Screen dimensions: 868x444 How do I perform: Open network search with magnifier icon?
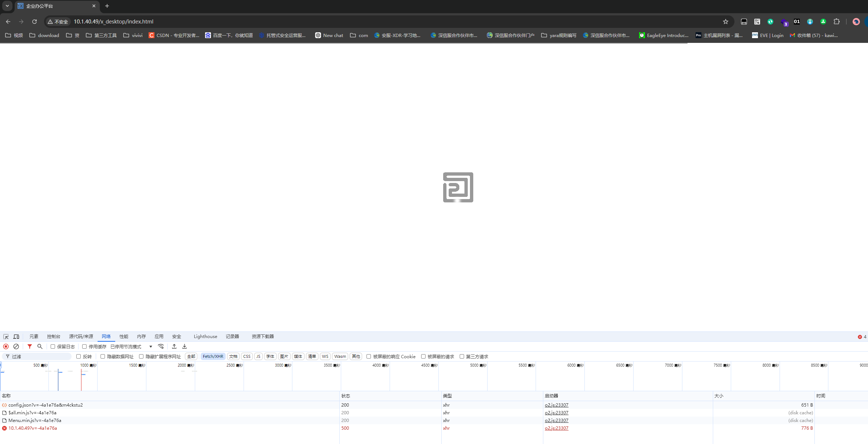(x=40, y=346)
